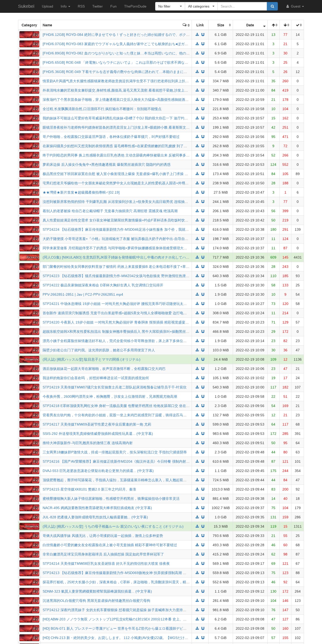Screen dimensions: 322x644
Task: Open magnet link for JUL-828 row
Action: (203, 517)
